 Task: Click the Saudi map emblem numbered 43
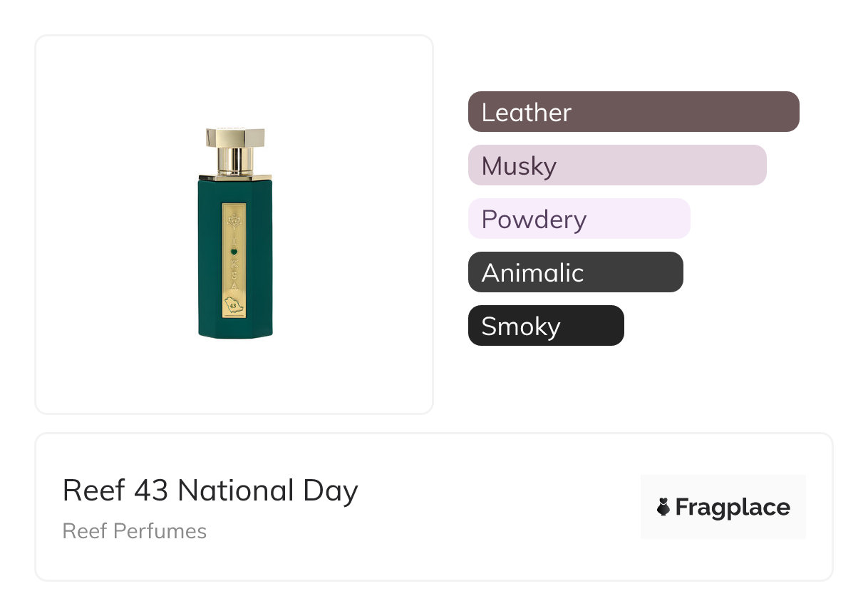[234, 305]
